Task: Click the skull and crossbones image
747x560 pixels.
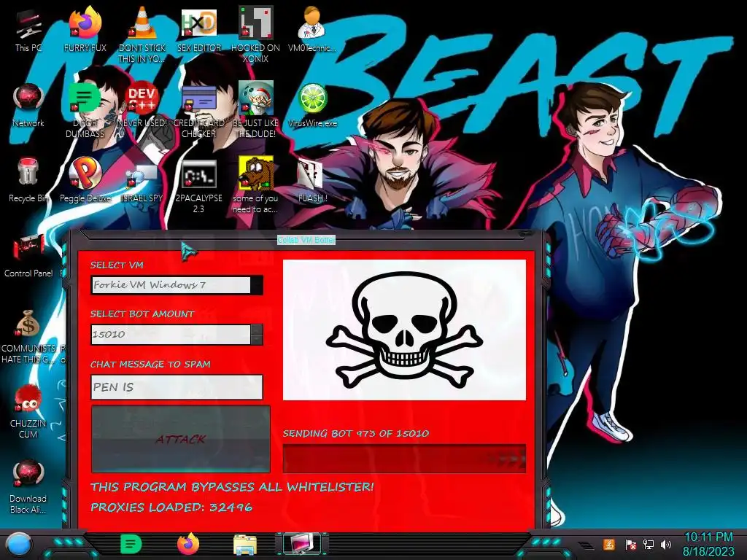Action: click(x=404, y=330)
